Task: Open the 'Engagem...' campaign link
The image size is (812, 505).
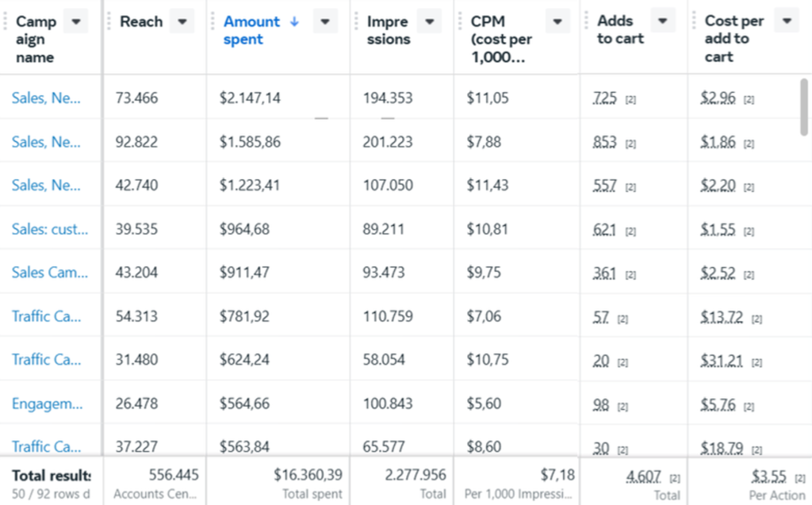Action: (47, 404)
